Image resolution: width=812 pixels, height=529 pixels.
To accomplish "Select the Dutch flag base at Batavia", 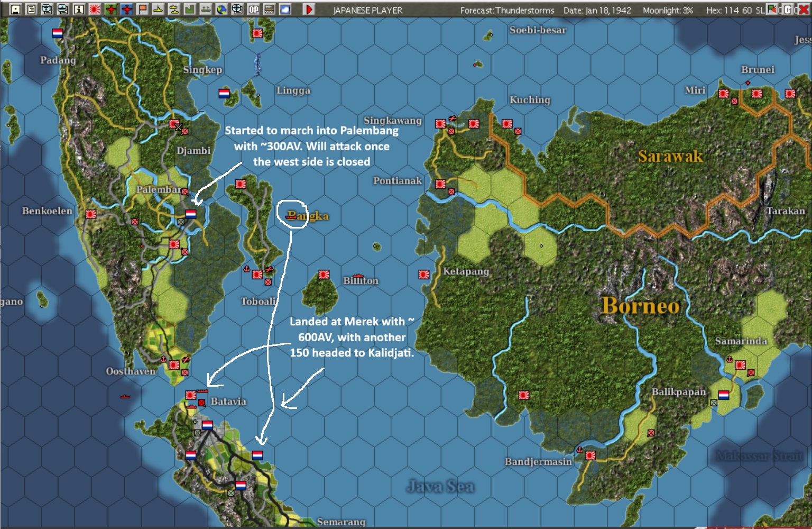I will click(208, 425).
